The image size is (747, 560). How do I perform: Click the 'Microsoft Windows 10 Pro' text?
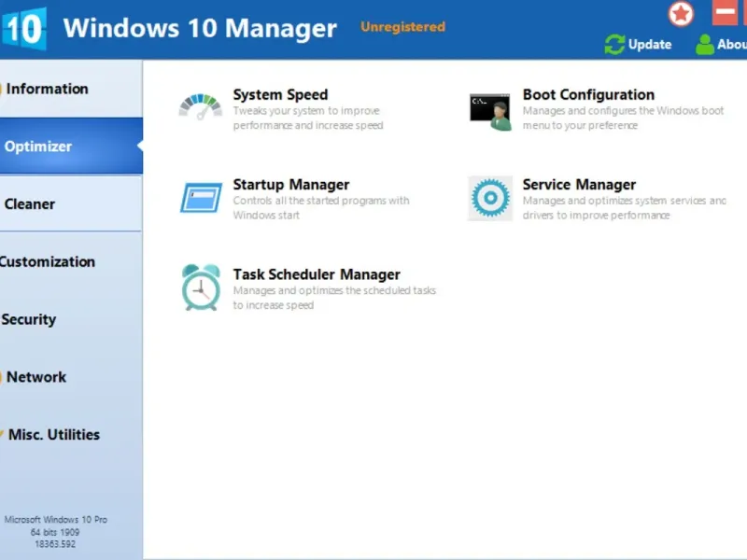tap(56, 520)
